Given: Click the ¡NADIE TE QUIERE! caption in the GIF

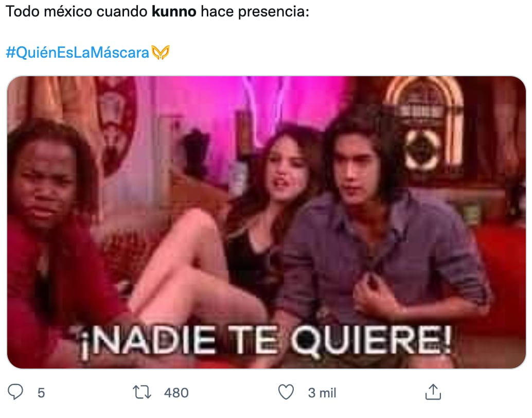Looking at the screenshot, I should click(267, 340).
